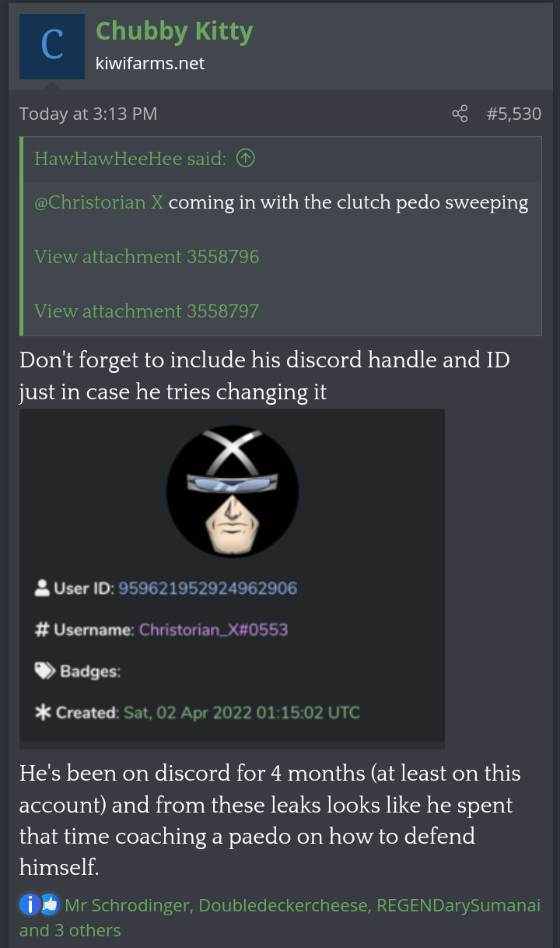This screenshot has width=560, height=948.
Task: Open the @Christorian X mention
Action: click(x=99, y=202)
